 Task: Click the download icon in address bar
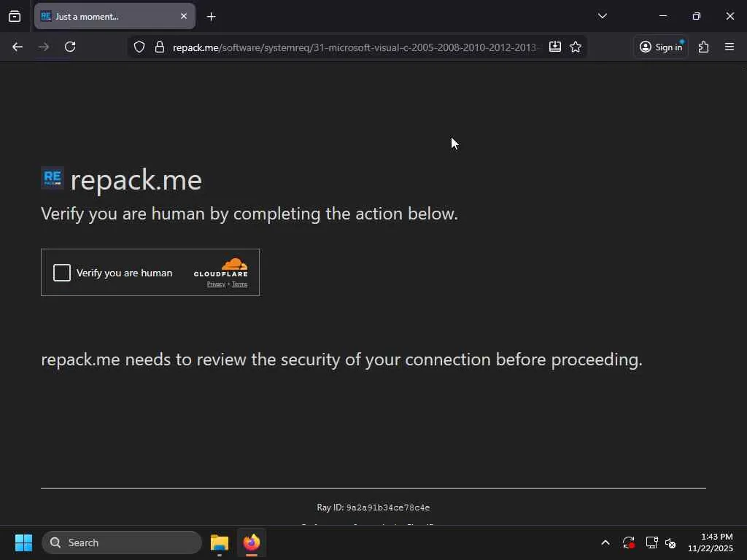click(x=555, y=47)
